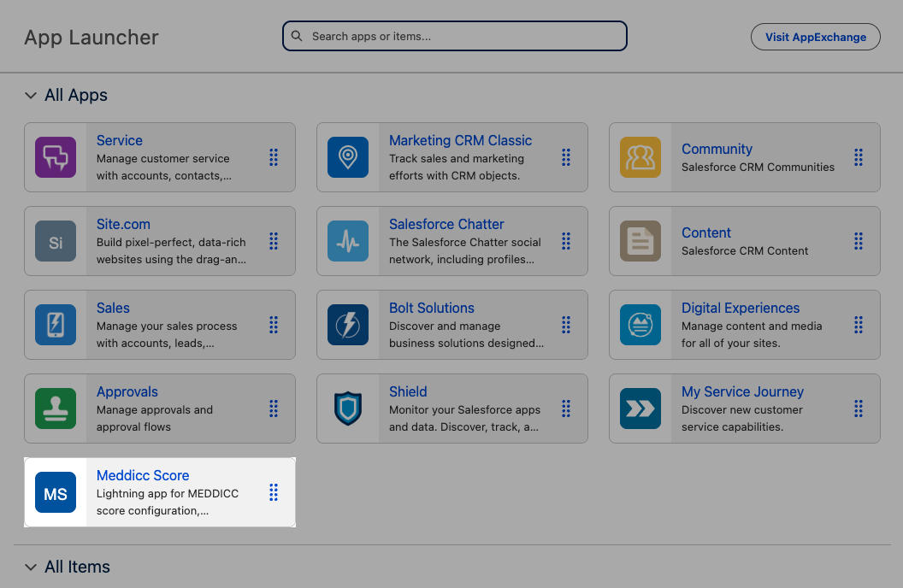Open the Meddicc Score 'MS' icon
Viewport: 903px width, 588px height.
(x=56, y=492)
